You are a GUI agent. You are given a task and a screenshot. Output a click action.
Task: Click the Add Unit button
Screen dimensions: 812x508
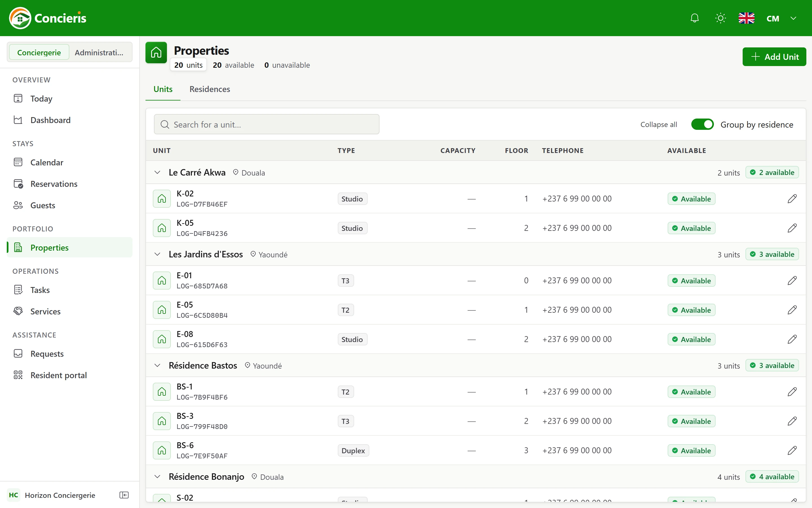[x=774, y=56]
